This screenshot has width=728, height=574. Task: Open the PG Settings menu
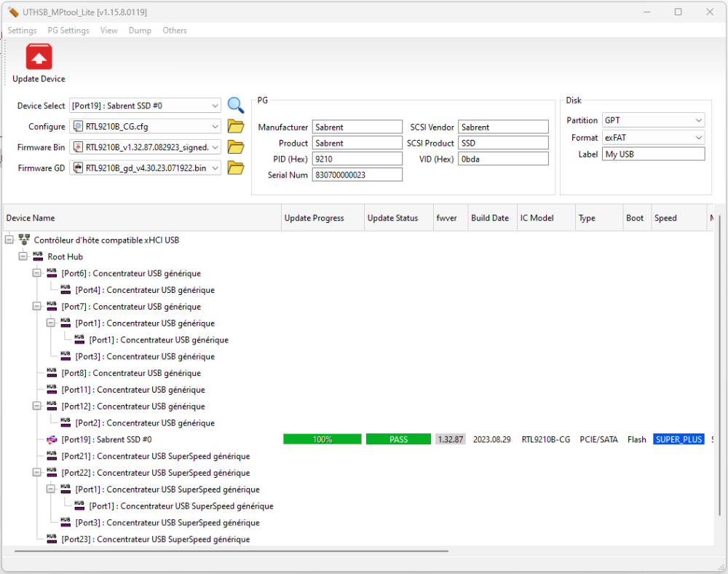click(68, 31)
